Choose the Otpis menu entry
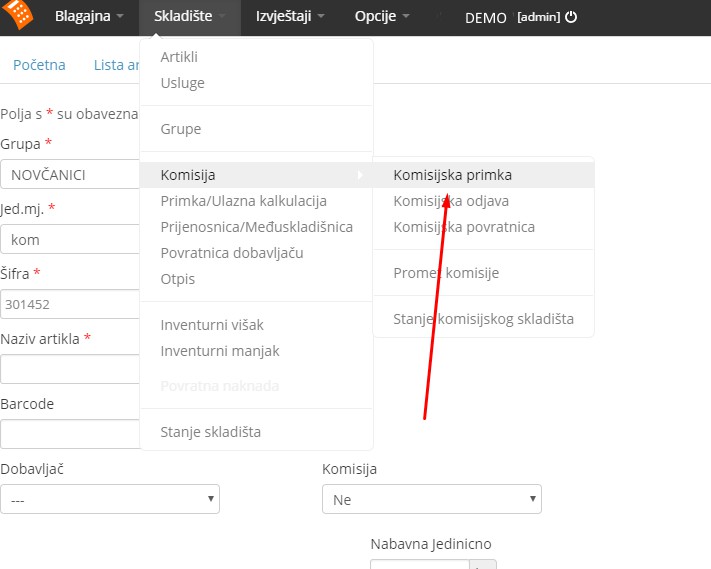The height and width of the screenshot is (569, 711). [178, 279]
